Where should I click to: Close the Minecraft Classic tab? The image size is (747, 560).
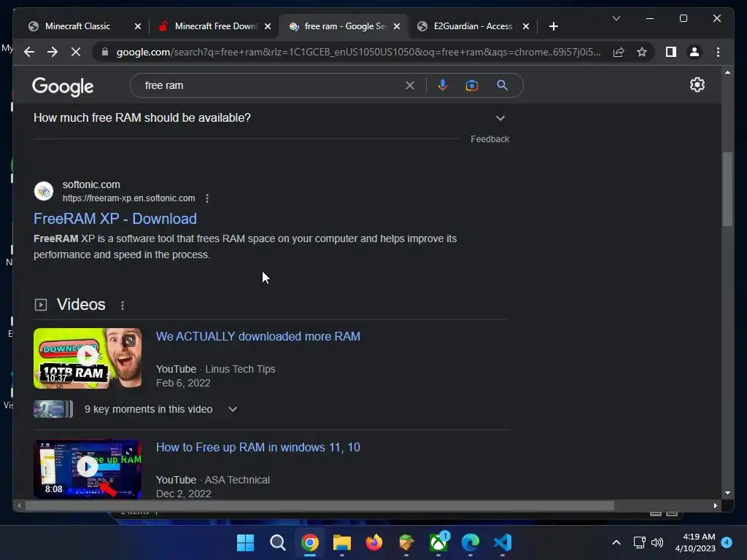(x=138, y=26)
